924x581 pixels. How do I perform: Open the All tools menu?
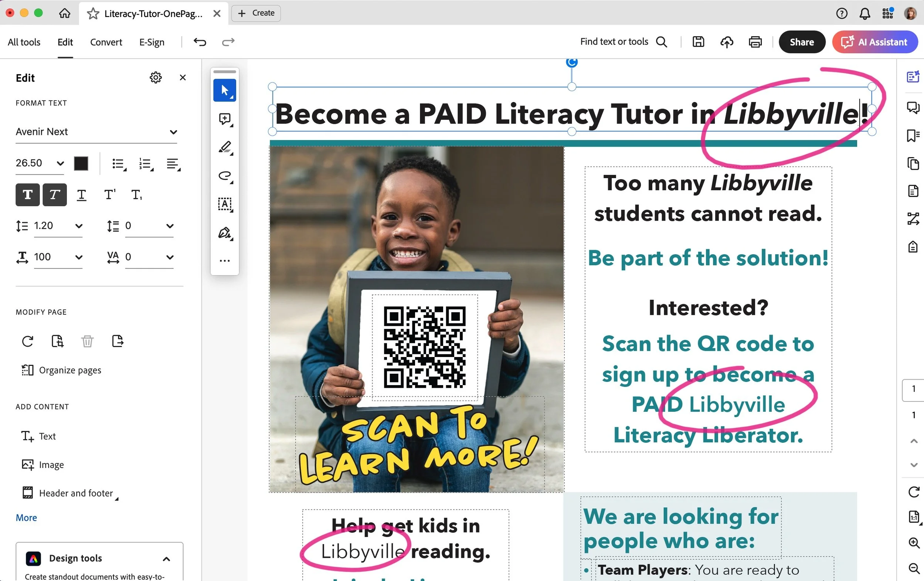[x=24, y=42]
